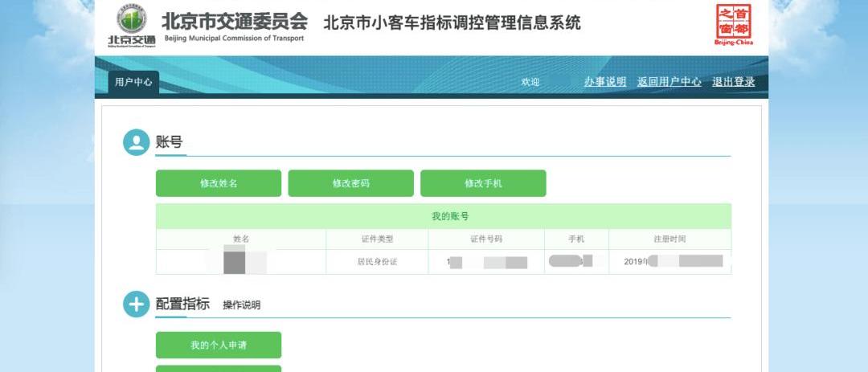Open the 用户中心 tab
The image size is (868, 372).
(133, 82)
